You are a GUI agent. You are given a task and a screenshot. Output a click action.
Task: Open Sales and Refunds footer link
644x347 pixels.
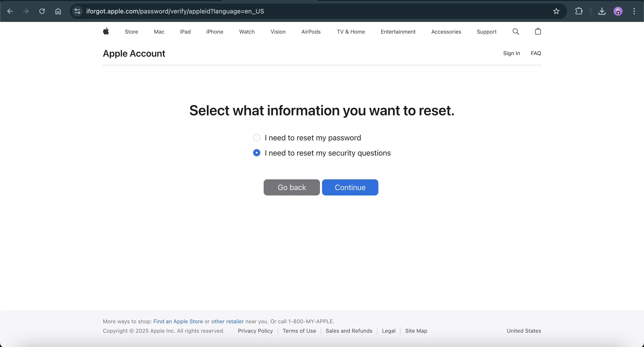(x=349, y=331)
